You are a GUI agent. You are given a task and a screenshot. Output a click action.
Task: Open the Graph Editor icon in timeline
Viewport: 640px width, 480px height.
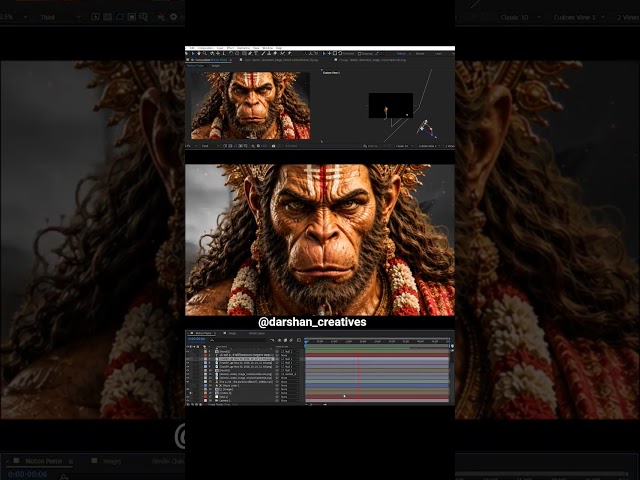point(299,340)
